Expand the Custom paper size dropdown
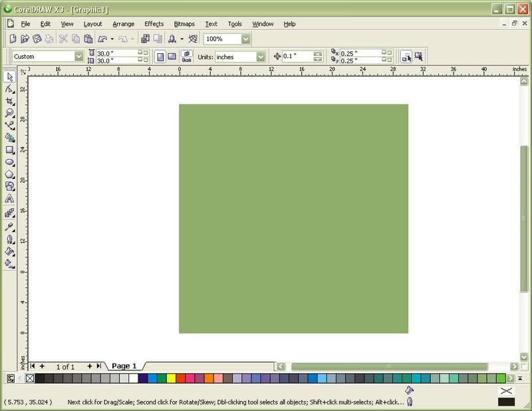 pyautogui.click(x=79, y=57)
